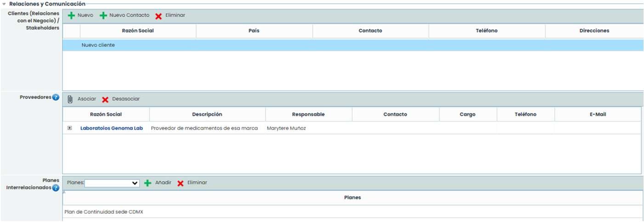
Task: Collapse the Relaciones y Comunicación section
Action: pyautogui.click(x=4, y=4)
